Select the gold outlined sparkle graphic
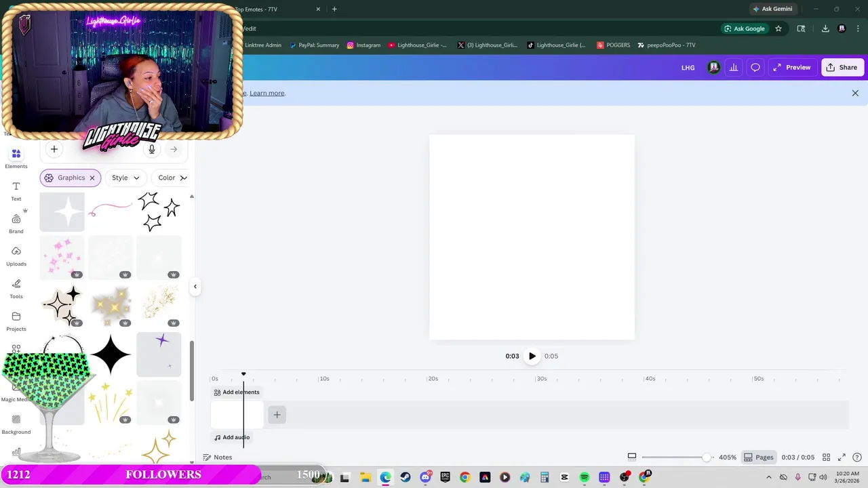Image resolution: width=868 pixels, height=488 pixels. pos(159,447)
